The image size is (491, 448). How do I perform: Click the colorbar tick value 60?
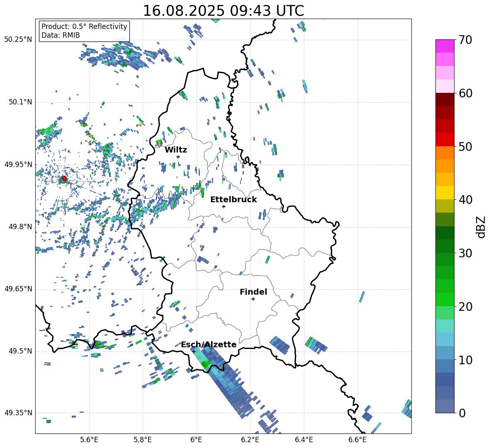(x=465, y=93)
